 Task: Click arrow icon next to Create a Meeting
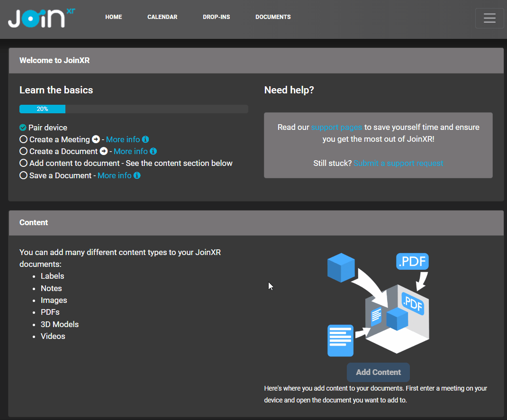coord(96,139)
